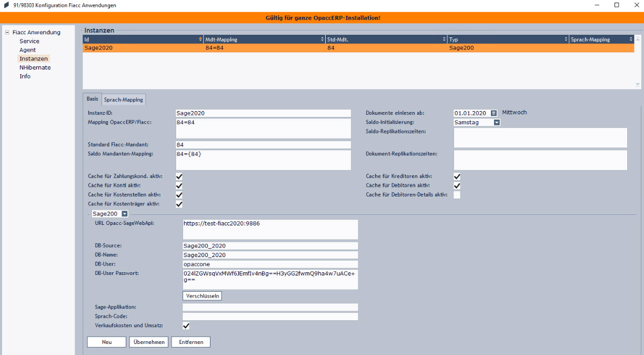Click the sort icon of the Sprach-Mapping column
This screenshot has width=644, height=355.
tap(631, 40)
